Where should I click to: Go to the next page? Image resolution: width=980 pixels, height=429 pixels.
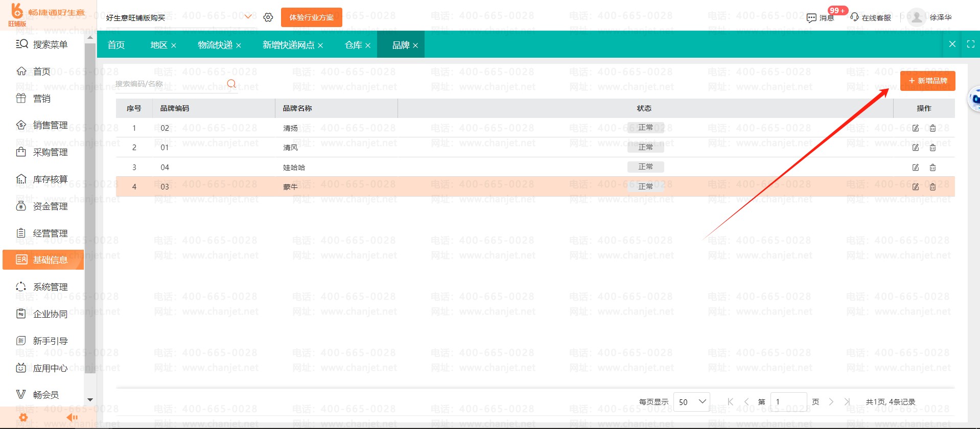831,402
